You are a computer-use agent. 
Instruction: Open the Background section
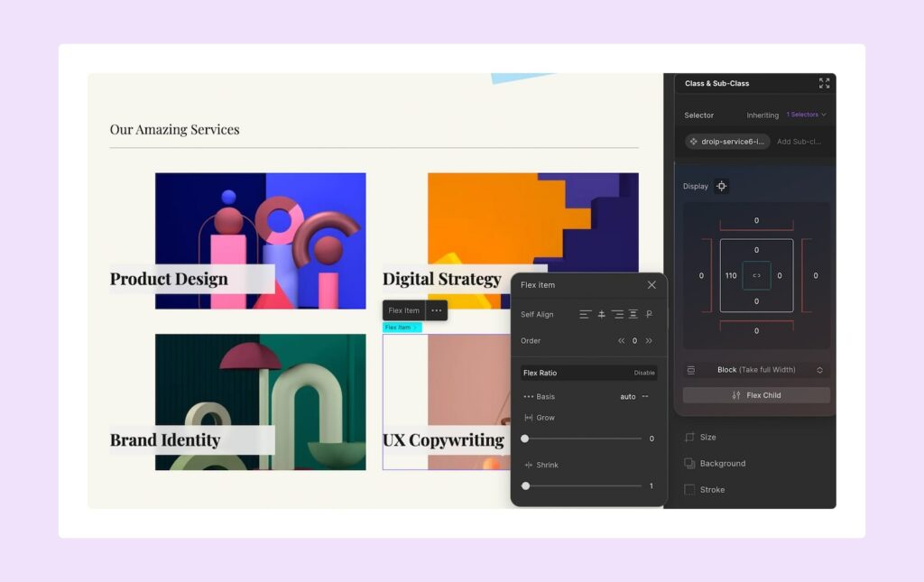(722, 464)
